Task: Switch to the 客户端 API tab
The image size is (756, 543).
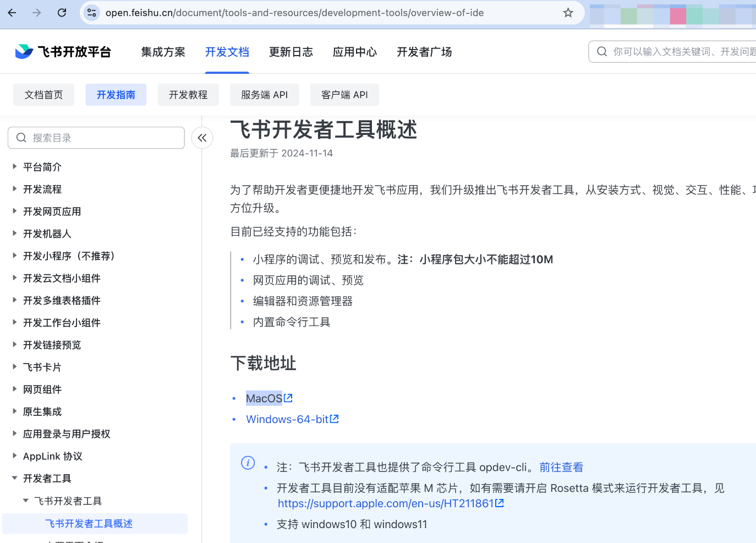Action: (x=344, y=95)
